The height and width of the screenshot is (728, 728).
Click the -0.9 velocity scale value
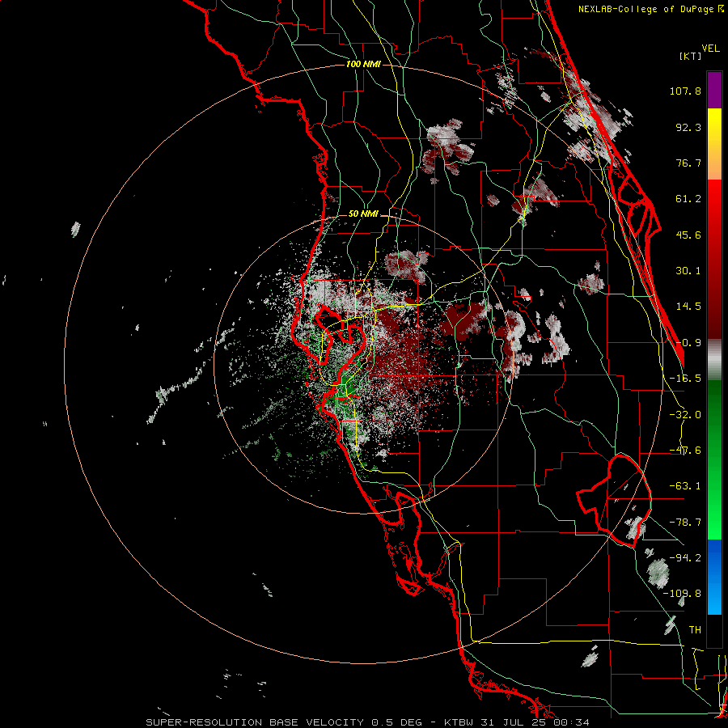(688, 343)
